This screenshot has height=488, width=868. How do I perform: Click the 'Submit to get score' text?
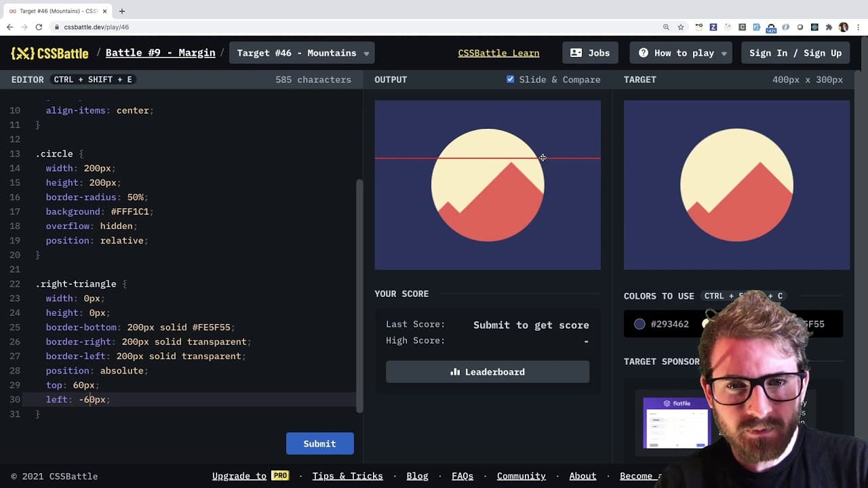coord(531,325)
